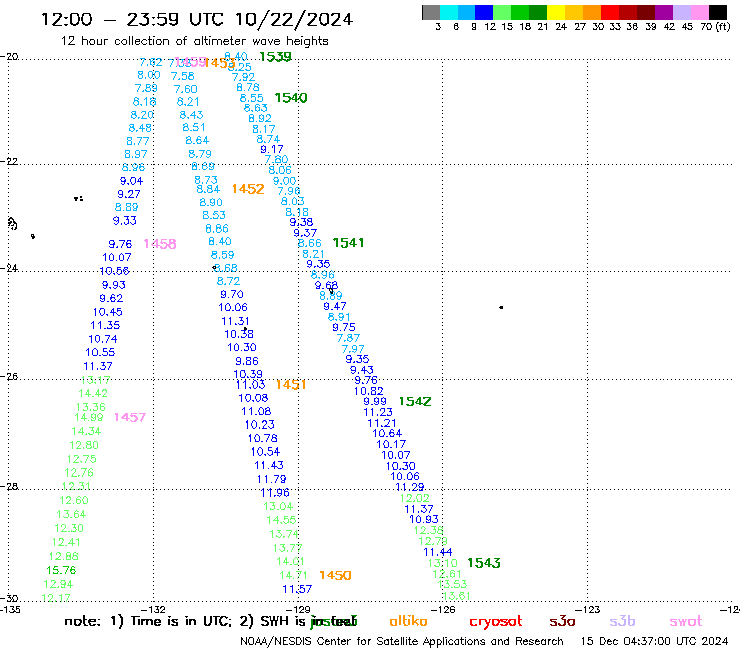The width and height of the screenshot is (740, 650).
Task: Click the 8.00 wave height value
Action: (149, 75)
